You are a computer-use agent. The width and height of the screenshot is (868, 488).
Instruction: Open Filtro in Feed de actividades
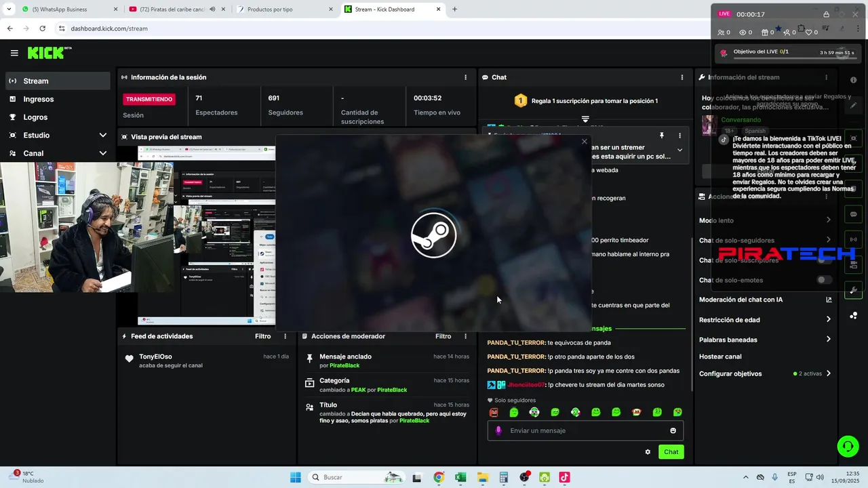[262, 336]
